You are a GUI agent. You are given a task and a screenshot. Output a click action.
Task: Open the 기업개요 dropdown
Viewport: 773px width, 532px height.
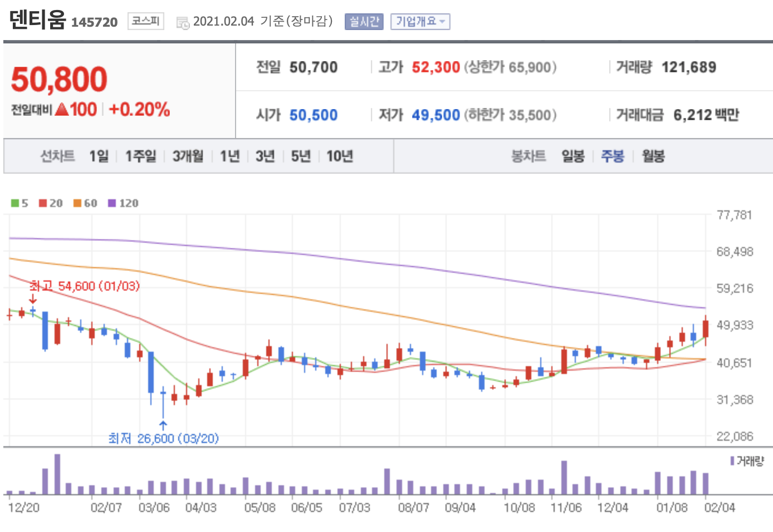420,22
